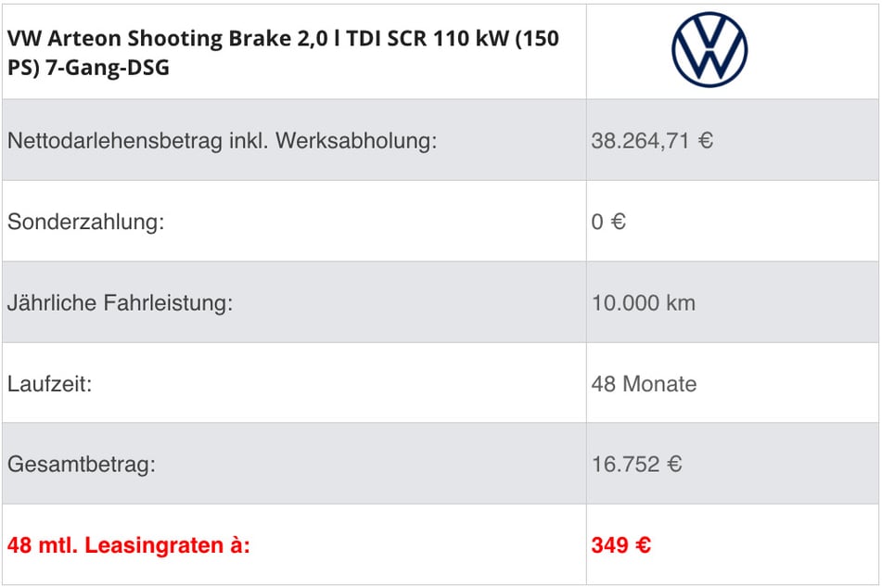Click the Laufzeit label
Image resolution: width=882 pixels, height=588 pixels.
coord(49,384)
